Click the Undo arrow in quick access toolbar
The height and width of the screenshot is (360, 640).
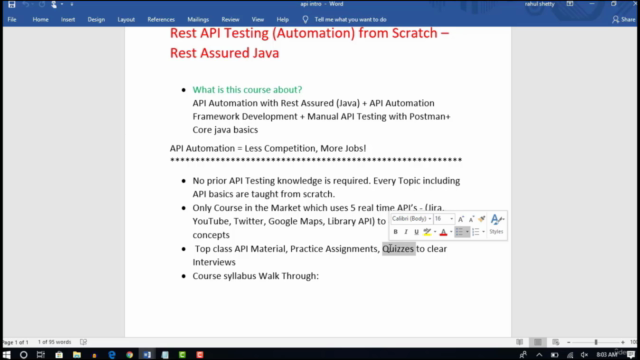[26, 4]
